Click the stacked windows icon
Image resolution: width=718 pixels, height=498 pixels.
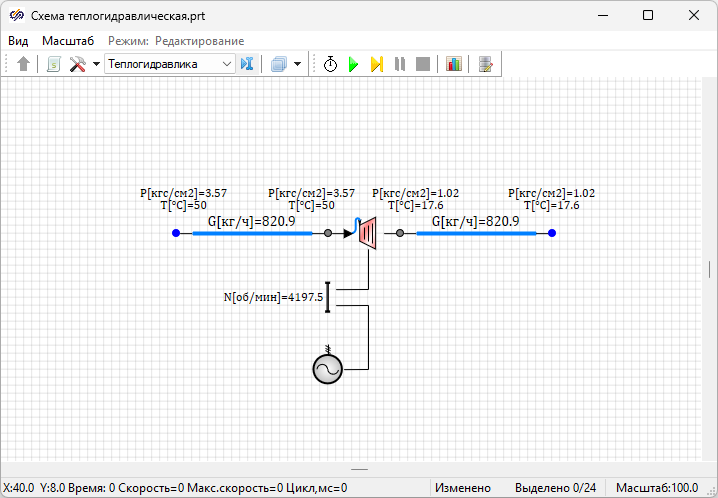[x=279, y=64]
